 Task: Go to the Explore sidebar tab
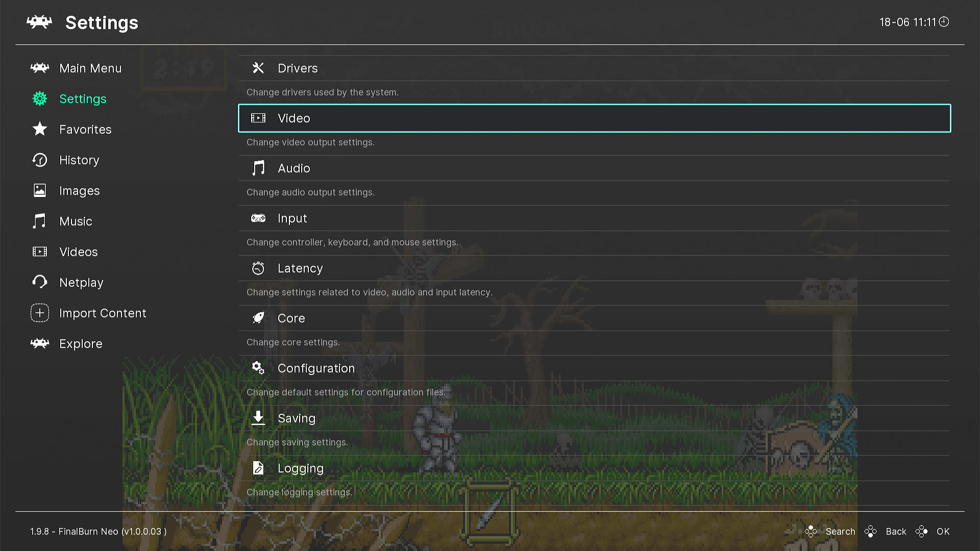(x=81, y=344)
